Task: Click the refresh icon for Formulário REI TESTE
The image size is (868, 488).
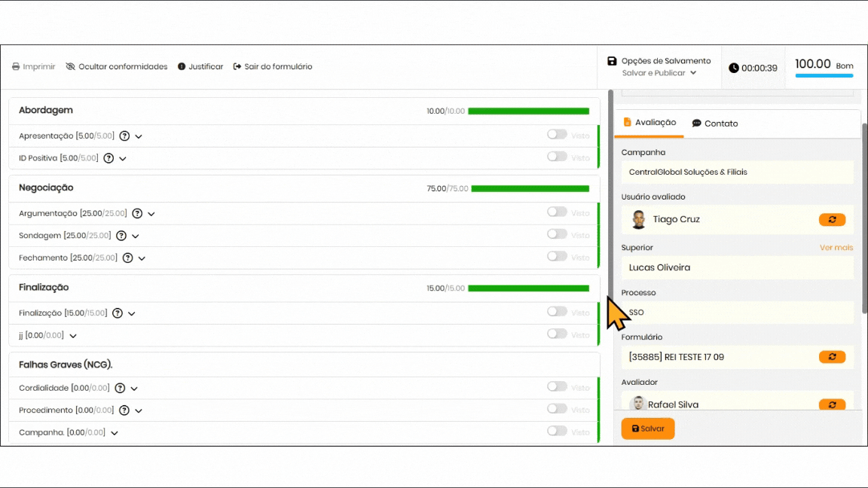Action: coord(832,357)
